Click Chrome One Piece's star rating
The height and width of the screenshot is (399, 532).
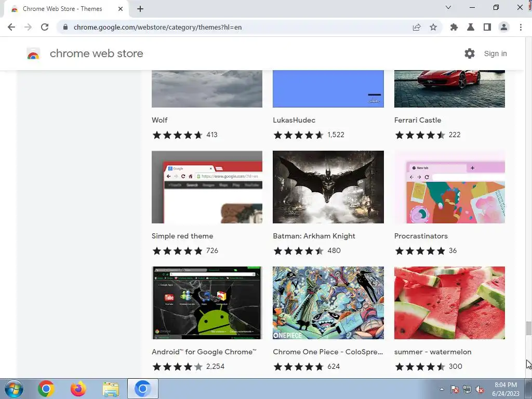pyautogui.click(x=299, y=367)
